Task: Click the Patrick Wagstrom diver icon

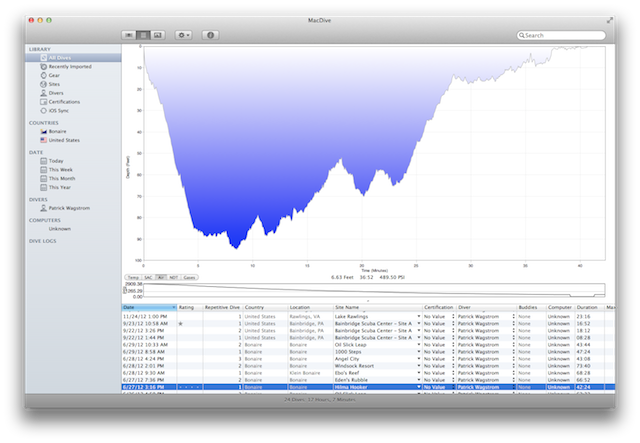Action: click(43, 208)
